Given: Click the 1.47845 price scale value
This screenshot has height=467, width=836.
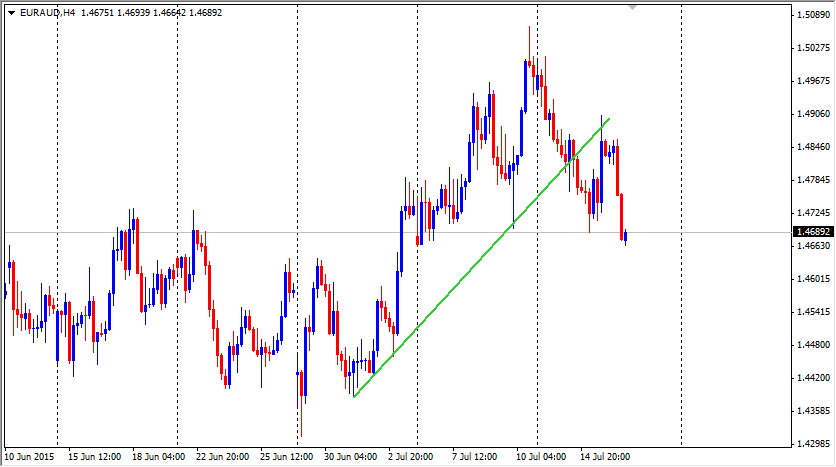Looking at the screenshot, I should (x=814, y=180).
